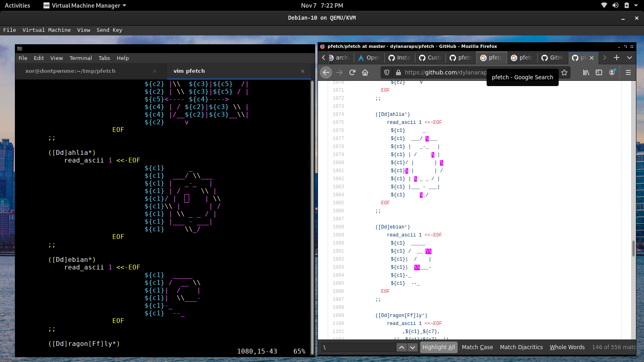Click line number 1099 in GitHub code
Image resolution: width=644 pixels, height=362 pixels.
[338, 315]
